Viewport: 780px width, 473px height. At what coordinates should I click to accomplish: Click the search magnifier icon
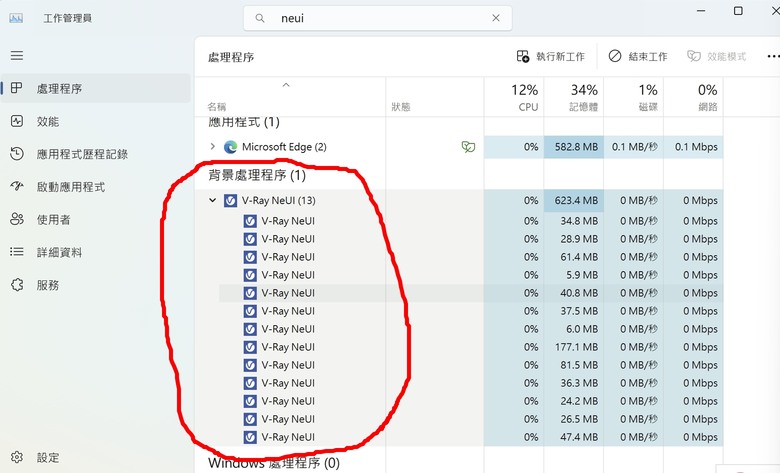pos(260,18)
